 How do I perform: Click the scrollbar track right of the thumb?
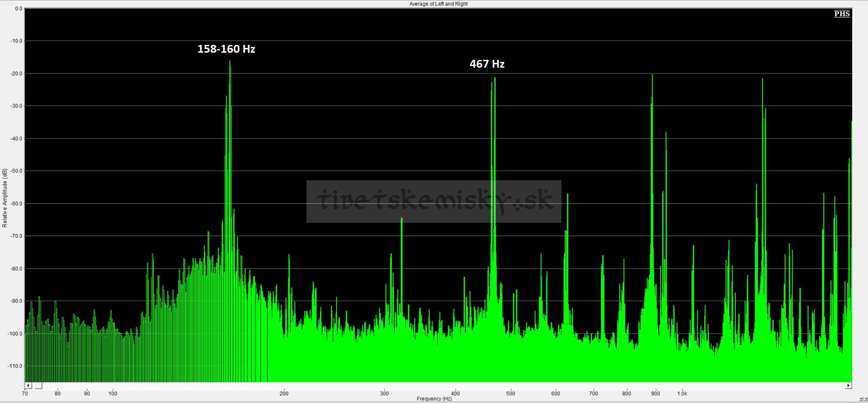pyautogui.click(x=444, y=385)
